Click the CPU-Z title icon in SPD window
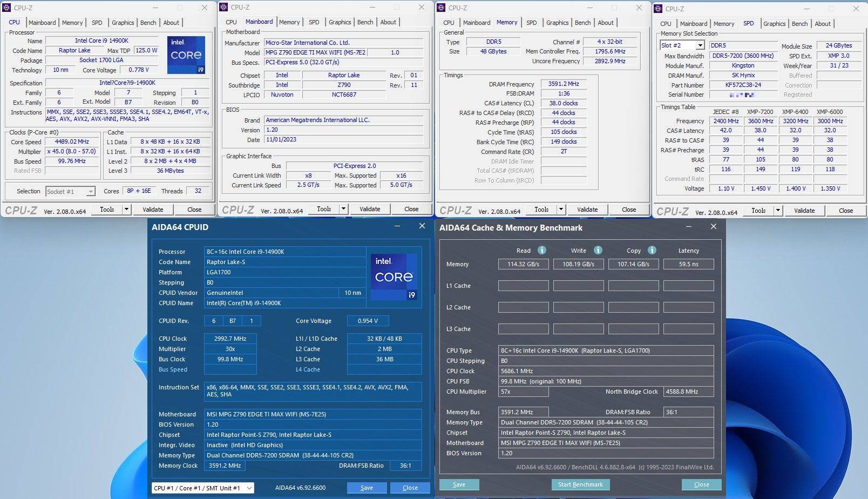The image size is (868, 499). (658, 9)
